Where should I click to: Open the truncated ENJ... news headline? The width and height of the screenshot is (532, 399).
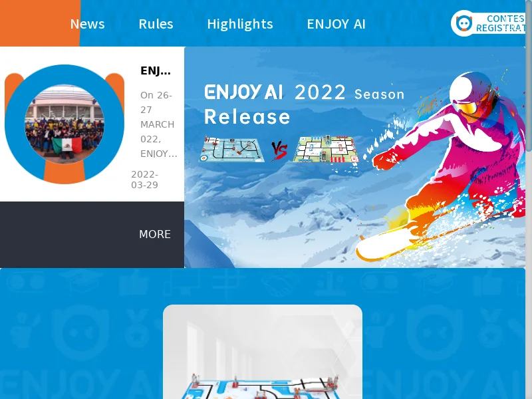pyautogui.click(x=156, y=70)
